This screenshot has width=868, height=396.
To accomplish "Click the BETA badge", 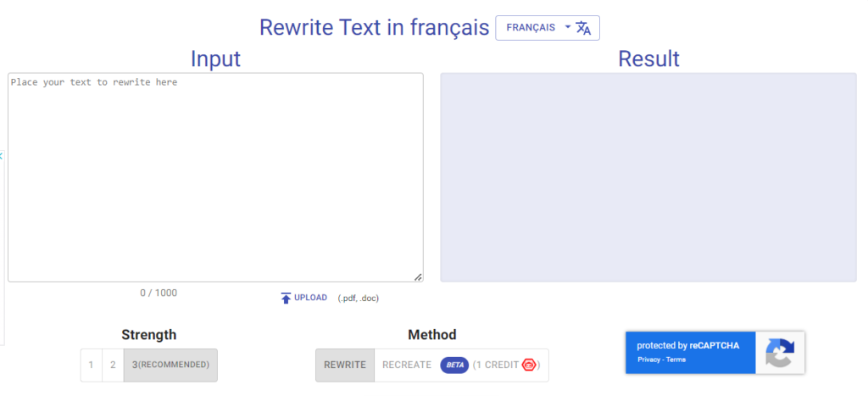I will click(x=454, y=365).
